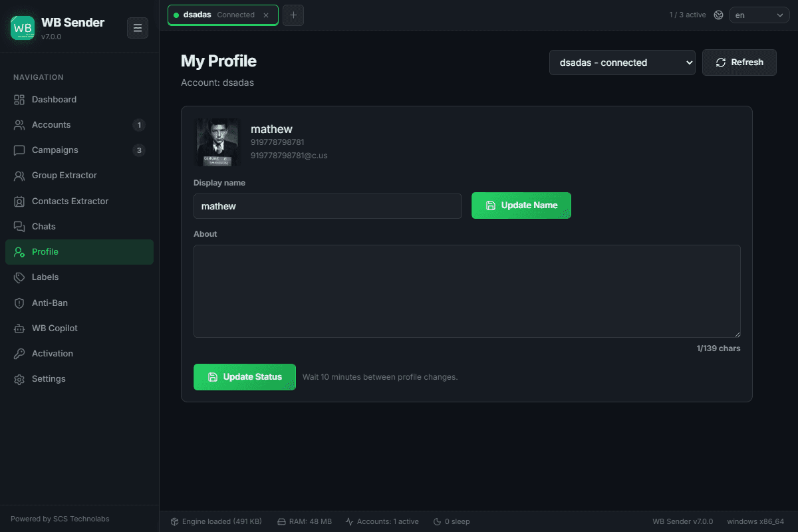Viewport: 798px width, 532px height.
Task: Click the Profile user icon in sidebar
Action: (19, 252)
